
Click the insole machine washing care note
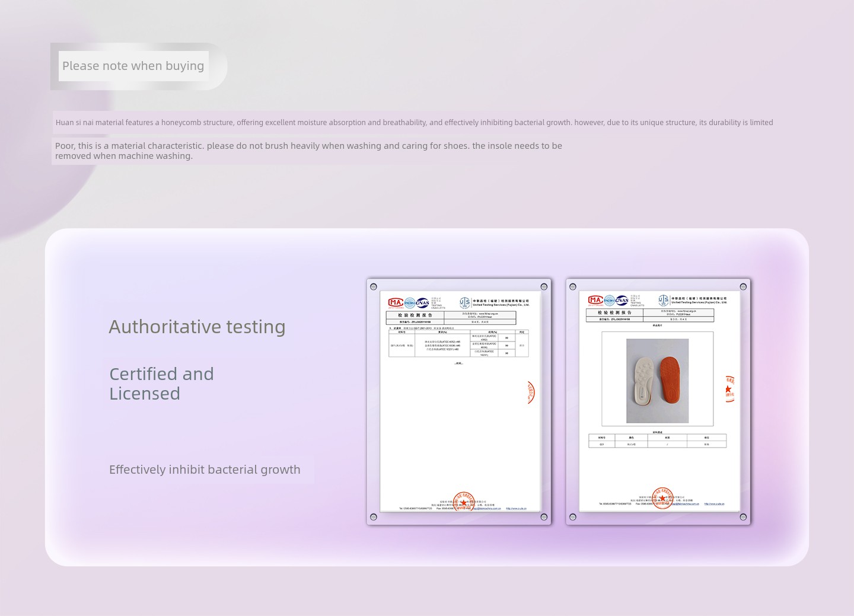click(x=308, y=151)
